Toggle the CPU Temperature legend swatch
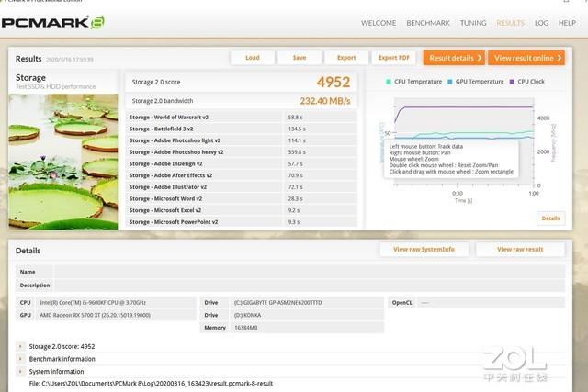The width and height of the screenshot is (588, 392). (x=390, y=81)
